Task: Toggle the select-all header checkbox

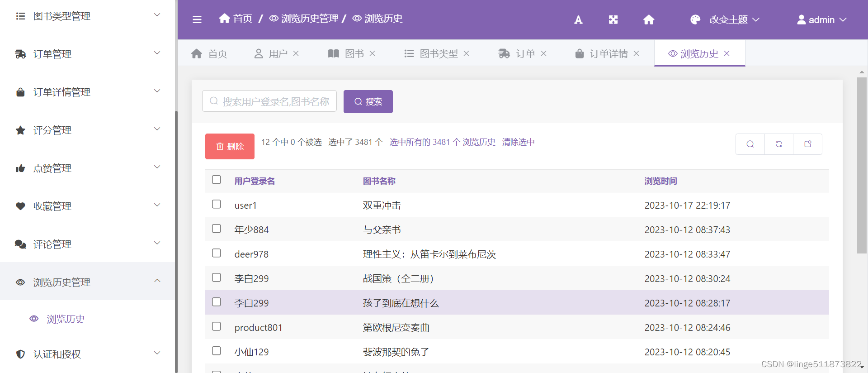Action: coord(217,180)
